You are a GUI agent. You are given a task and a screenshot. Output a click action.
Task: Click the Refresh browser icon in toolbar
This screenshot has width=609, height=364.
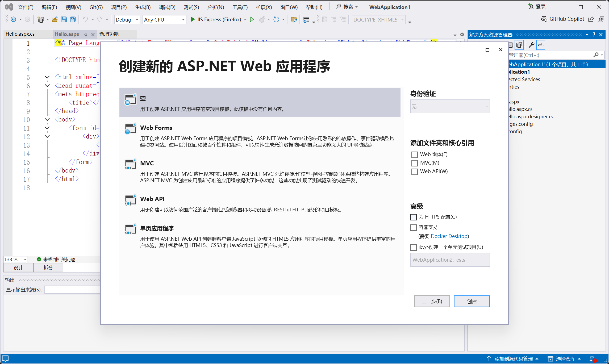click(276, 19)
